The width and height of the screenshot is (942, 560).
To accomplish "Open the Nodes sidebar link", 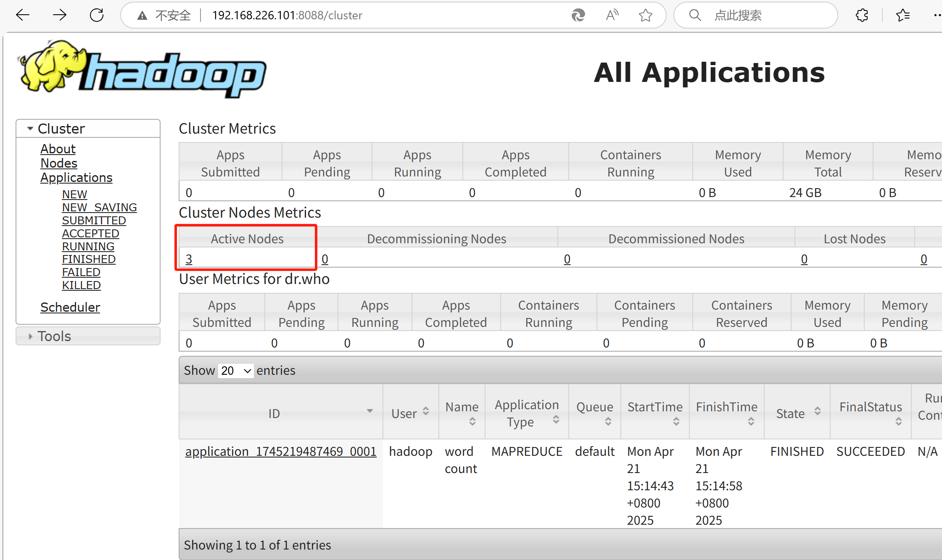I will click(x=59, y=163).
